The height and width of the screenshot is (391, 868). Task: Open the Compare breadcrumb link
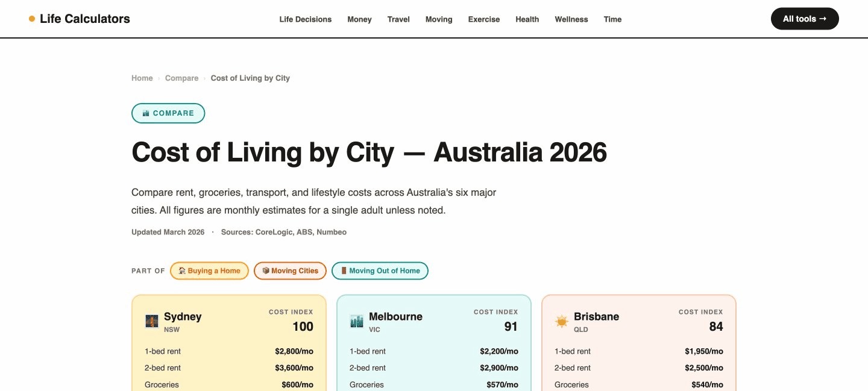(181, 78)
